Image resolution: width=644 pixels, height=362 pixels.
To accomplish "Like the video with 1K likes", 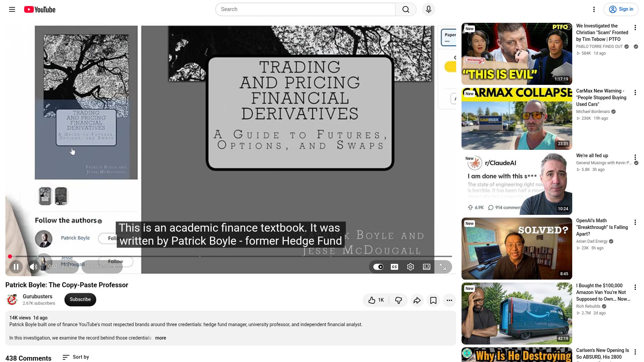I will 376,300.
